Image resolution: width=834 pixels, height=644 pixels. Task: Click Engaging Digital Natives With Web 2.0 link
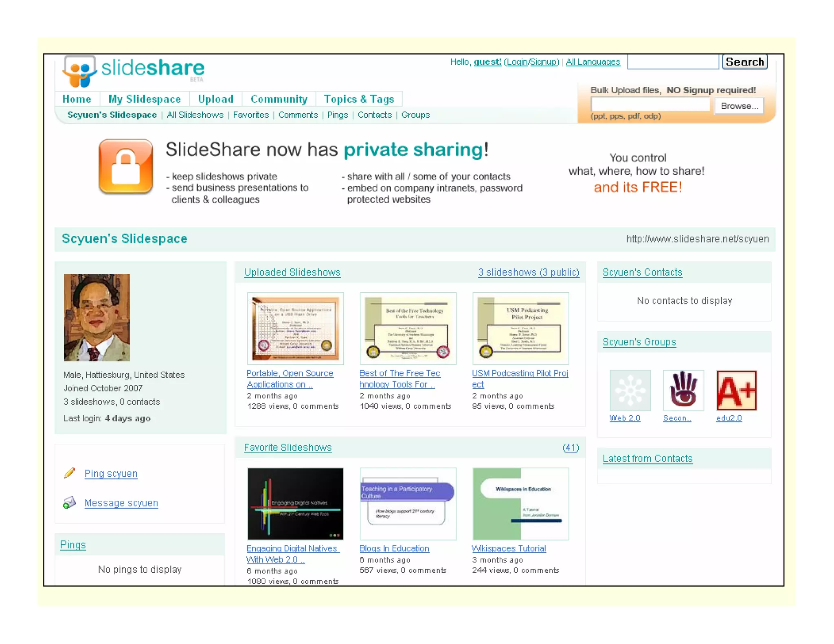tap(293, 554)
